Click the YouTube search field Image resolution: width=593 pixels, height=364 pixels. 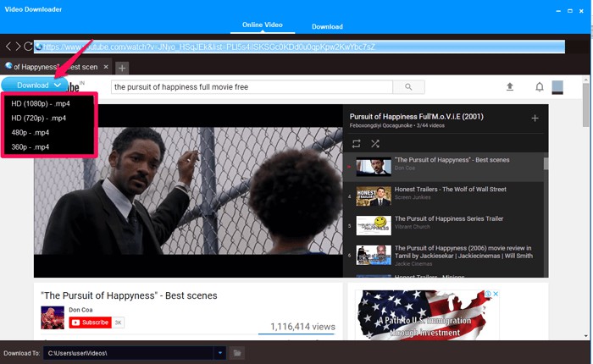(x=252, y=87)
